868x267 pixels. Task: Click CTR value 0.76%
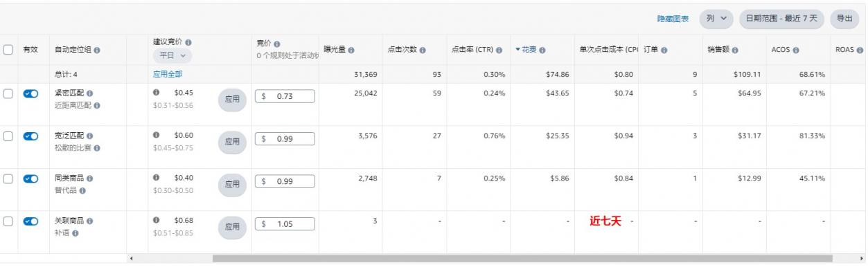[494, 136]
